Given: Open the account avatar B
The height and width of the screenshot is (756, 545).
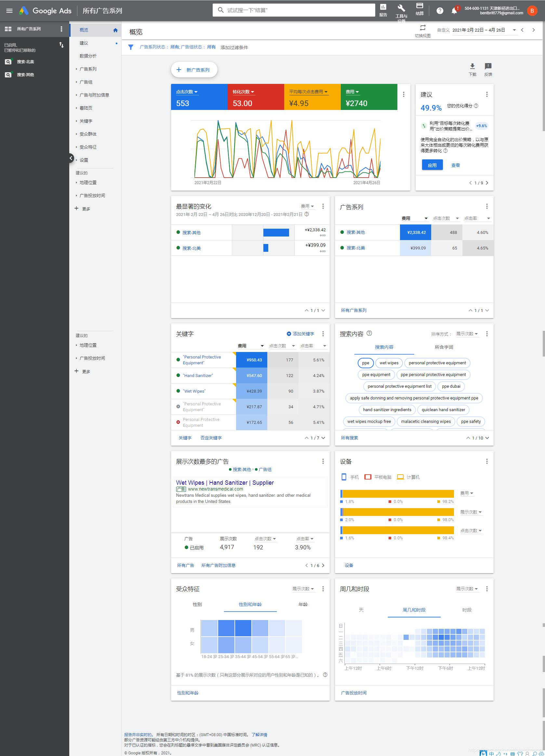Looking at the screenshot, I should [x=532, y=11].
